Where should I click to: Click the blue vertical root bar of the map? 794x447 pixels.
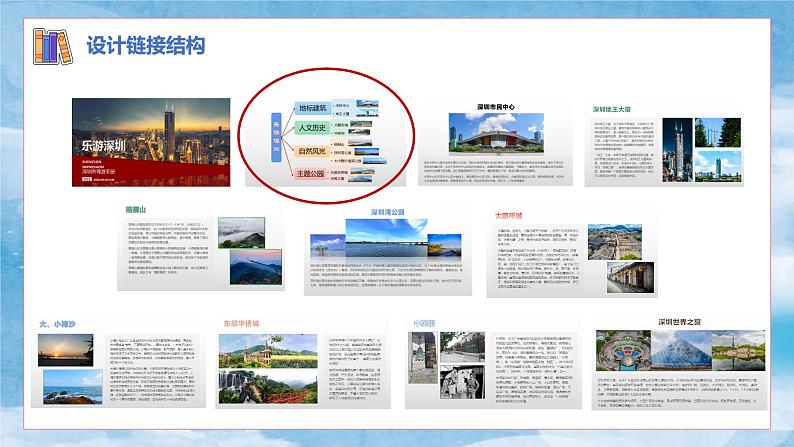coord(276,137)
